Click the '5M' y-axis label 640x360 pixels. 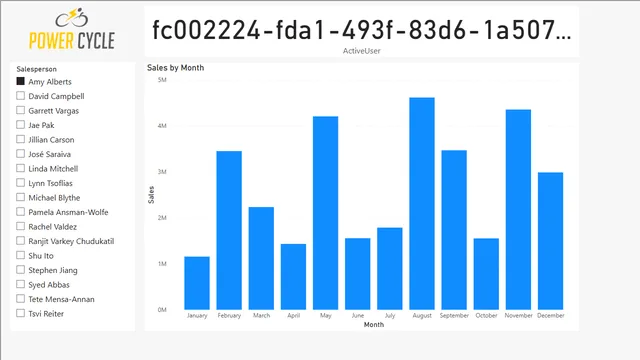click(x=162, y=80)
